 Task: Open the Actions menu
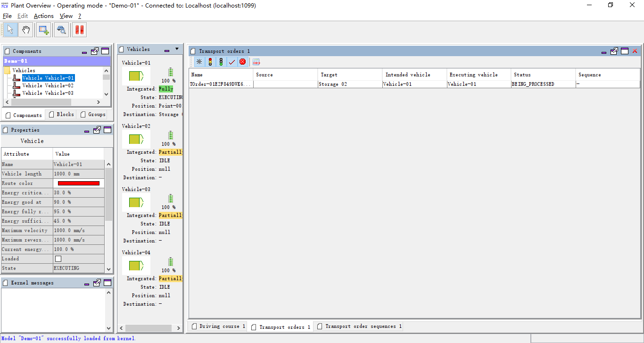(43, 16)
